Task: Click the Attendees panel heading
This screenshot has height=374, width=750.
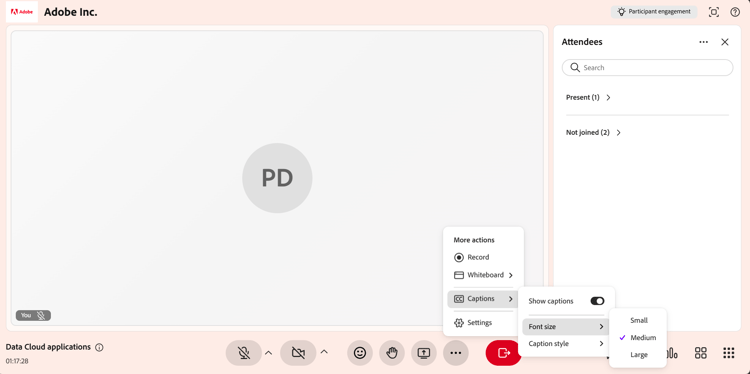Action: pos(582,42)
